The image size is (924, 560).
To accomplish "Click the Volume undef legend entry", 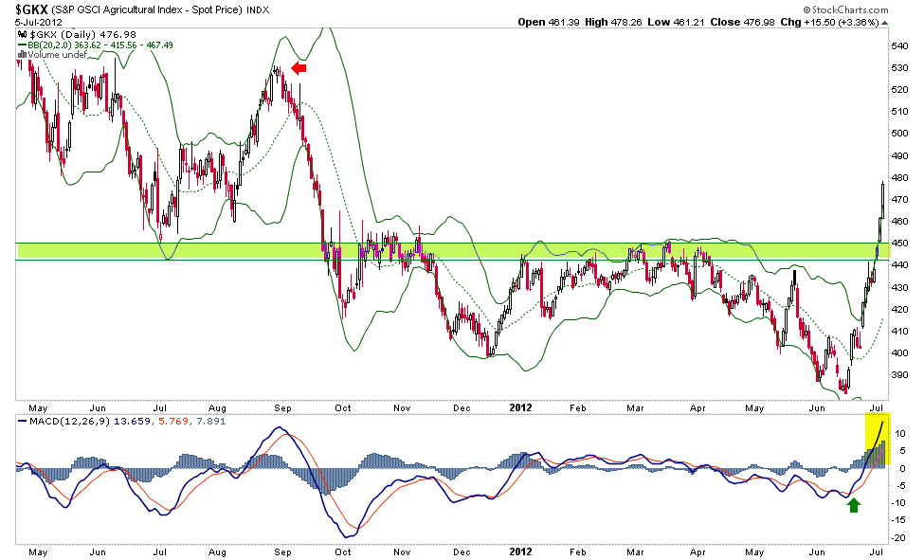I will tap(58, 55).
